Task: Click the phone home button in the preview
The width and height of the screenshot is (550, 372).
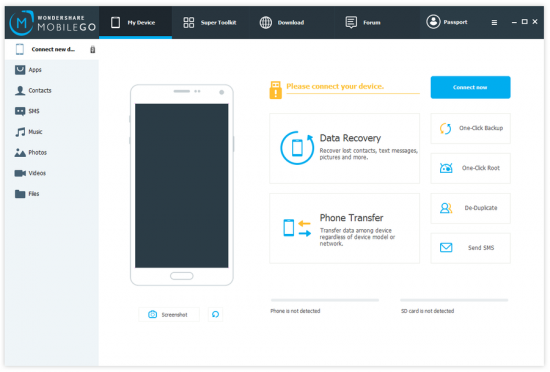Action: [181, 276]
